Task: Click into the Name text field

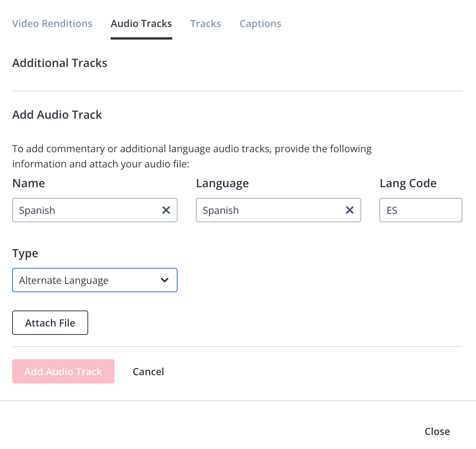Action: point(86,210)
